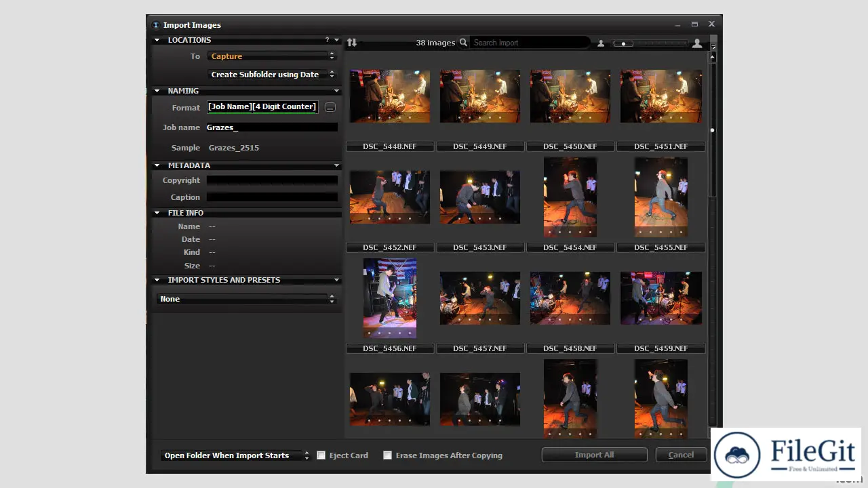Close the Import Images dialog
Image resolution: width=868 pixels, height=488 pixels.
click(x=711, y=24)
